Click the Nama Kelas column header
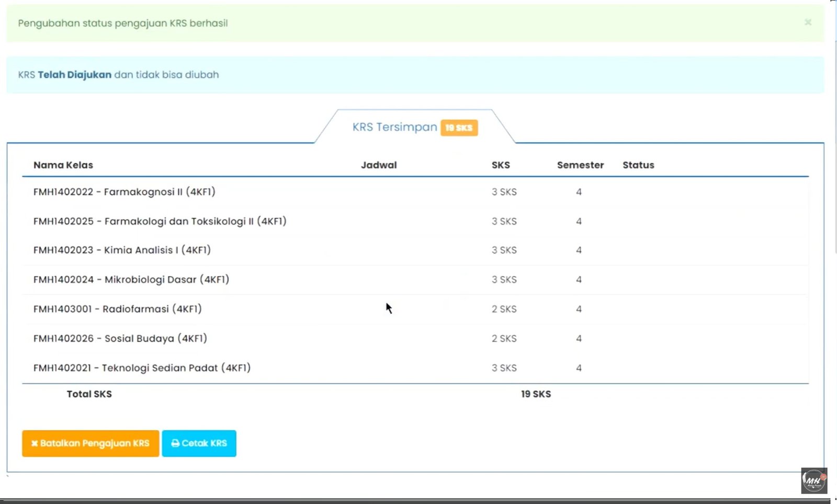The width and height of the screenshot is (837, 504). pos(63,165)
